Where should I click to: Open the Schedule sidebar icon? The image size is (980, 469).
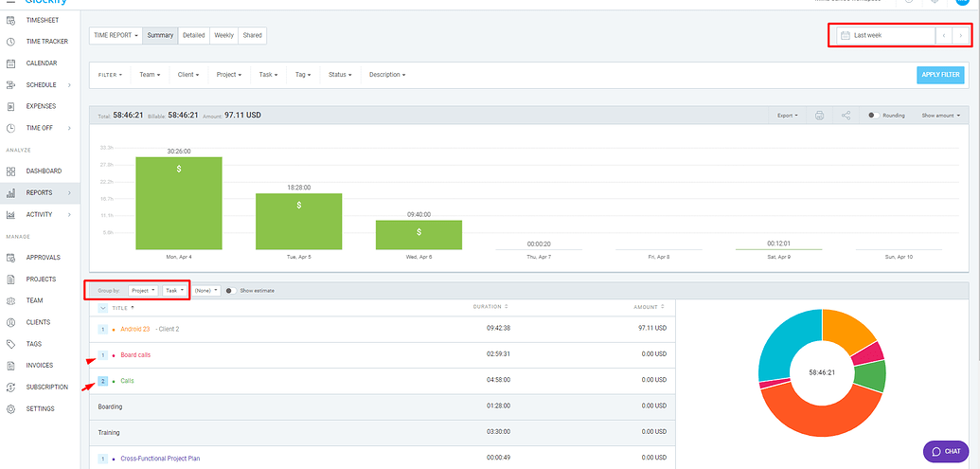point(10,85)
